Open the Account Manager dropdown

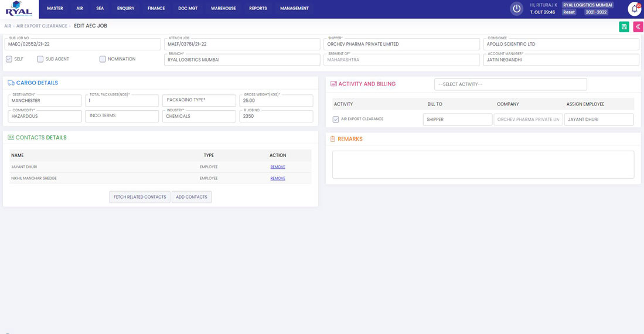point(561,60)
